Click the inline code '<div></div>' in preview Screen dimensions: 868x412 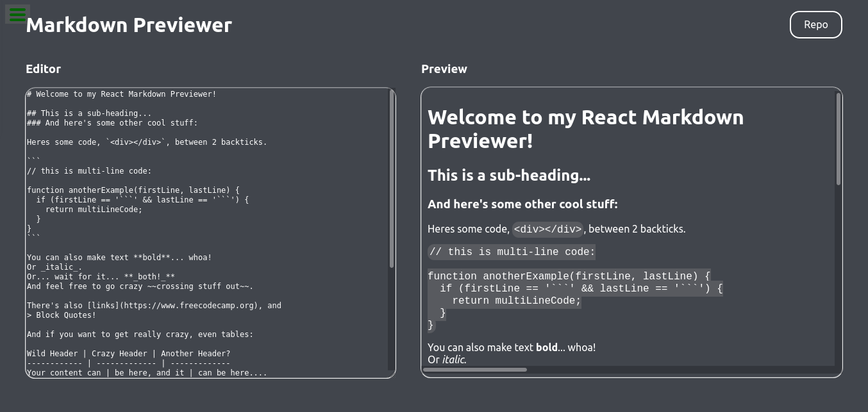click(547, 229)
